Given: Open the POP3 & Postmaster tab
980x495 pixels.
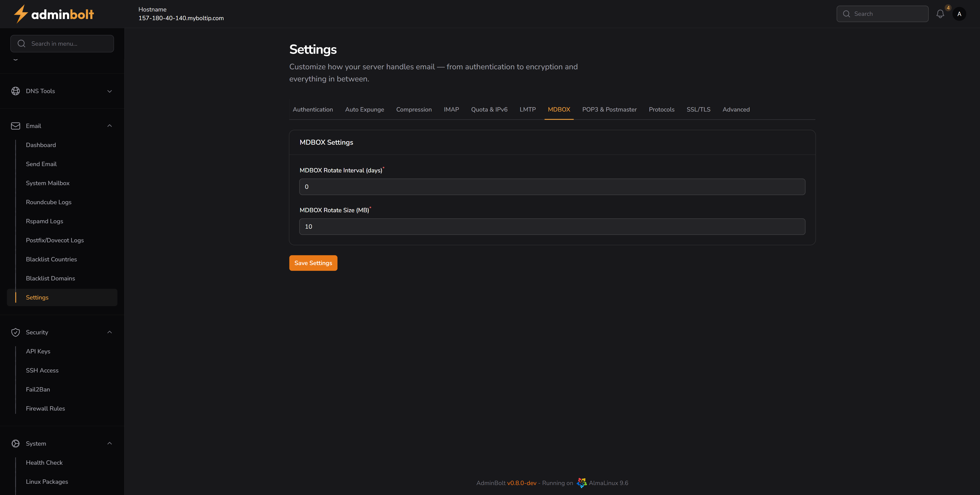Looking at the screenshot, I should [609, 109].
